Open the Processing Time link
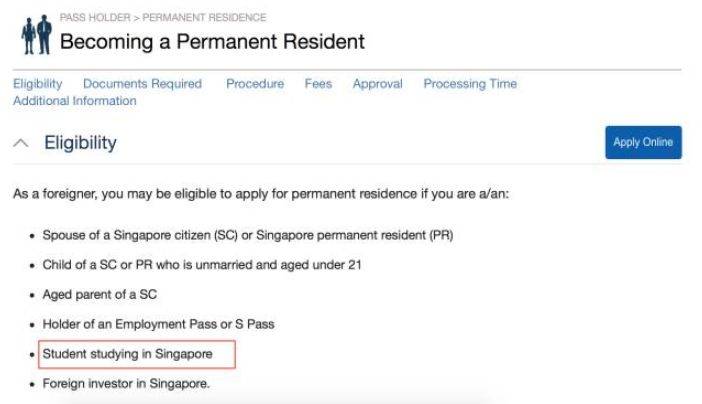Viewport: 702px width, 404px height. click(470, 84)
